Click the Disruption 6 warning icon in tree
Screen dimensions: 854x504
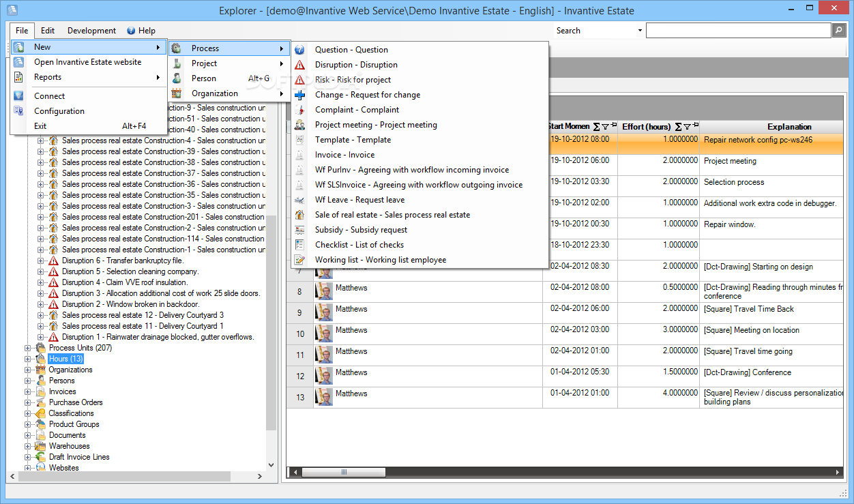[x=54, y=261]
